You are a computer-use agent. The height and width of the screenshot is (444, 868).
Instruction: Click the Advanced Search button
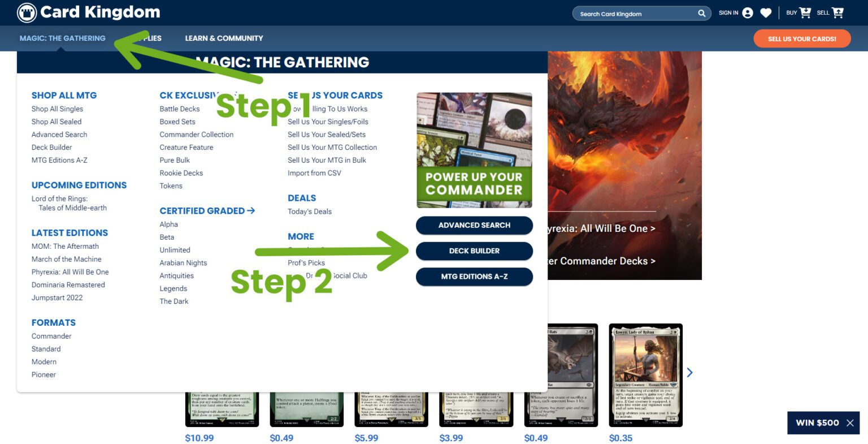[x=474, y=225]
